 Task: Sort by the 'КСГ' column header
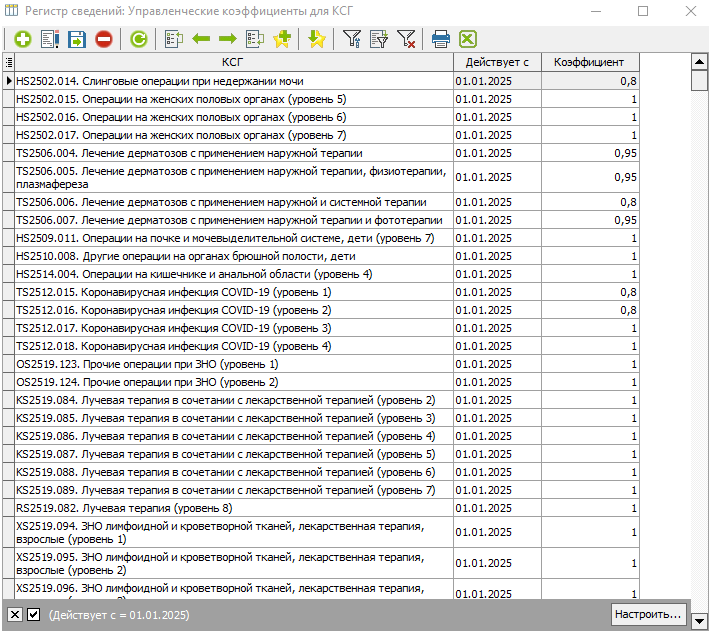233,63
